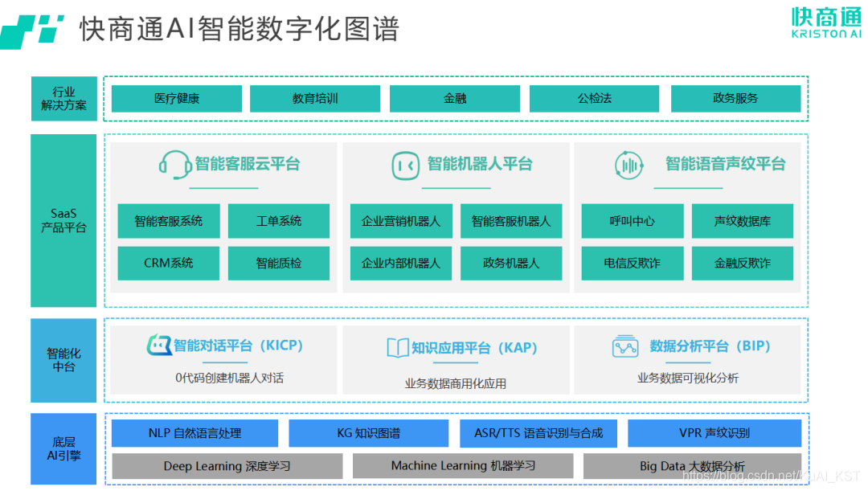This screenshot has width=868, height=491.
Task: Select the ASR/TTS 语音识别与合成 block
Action: tap(538, 433)
